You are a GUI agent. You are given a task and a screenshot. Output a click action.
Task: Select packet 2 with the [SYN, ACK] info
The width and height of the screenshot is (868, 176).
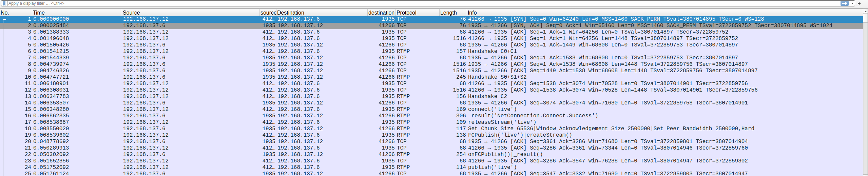tap(431, 26)
